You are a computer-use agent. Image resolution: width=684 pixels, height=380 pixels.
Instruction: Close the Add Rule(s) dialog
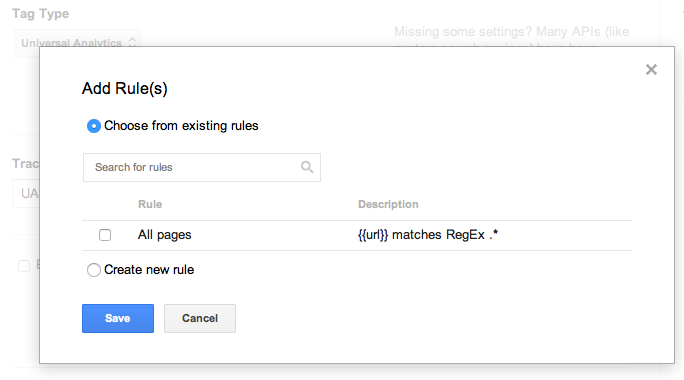pyautogui.click(x=651, y=69)
